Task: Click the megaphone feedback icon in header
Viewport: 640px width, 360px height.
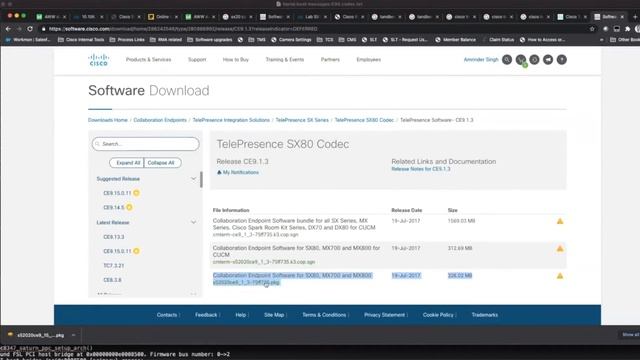Action: pos(548,60)
